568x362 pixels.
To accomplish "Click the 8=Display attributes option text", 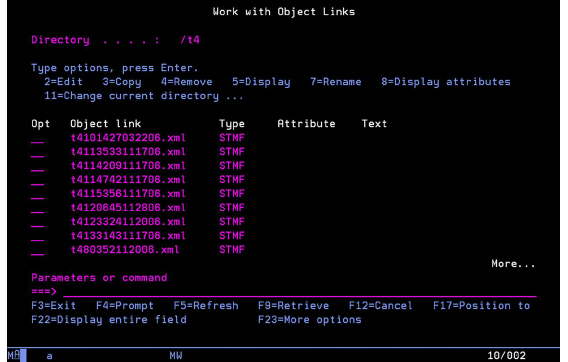I will [x=446, y=82].
